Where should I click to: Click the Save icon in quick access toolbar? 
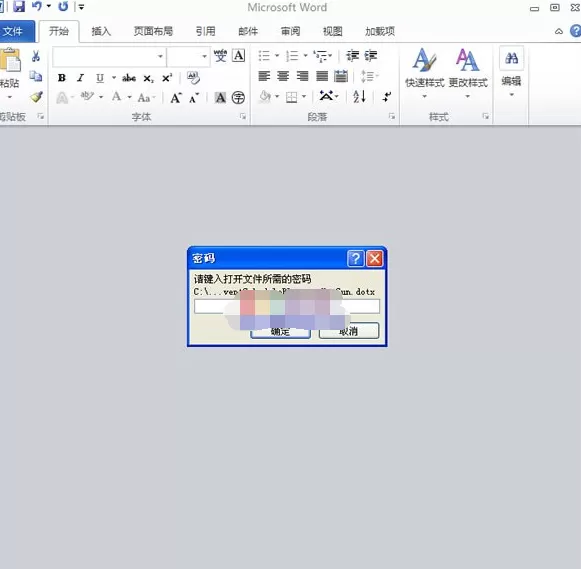(19, 6)
